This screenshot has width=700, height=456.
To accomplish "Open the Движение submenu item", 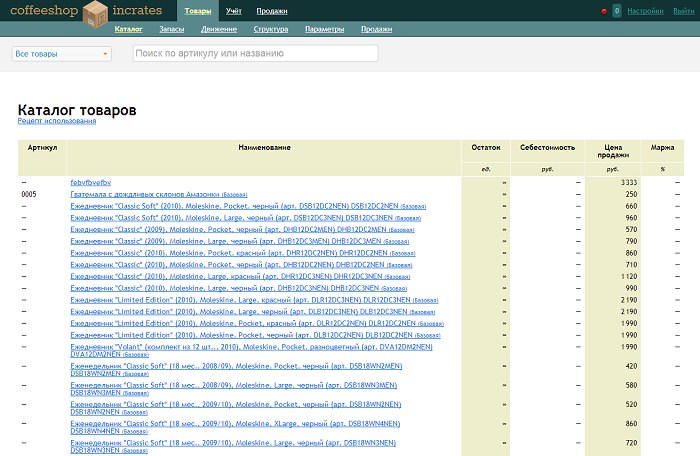I will coord(219,29).
